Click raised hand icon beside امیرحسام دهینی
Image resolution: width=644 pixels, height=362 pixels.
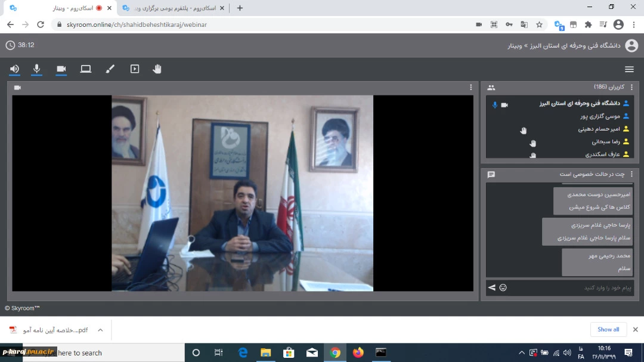[524, 130]
